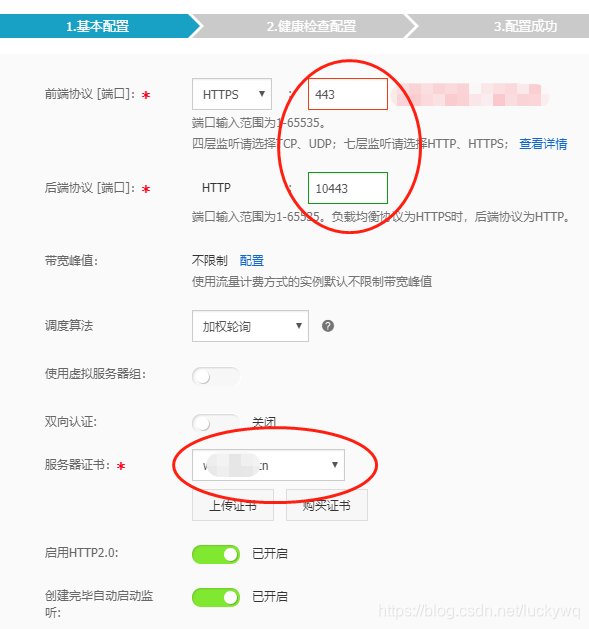This screenshot has width=589, height=629.
Task: Click the 购买证书 button
Action: pos(327,505)
